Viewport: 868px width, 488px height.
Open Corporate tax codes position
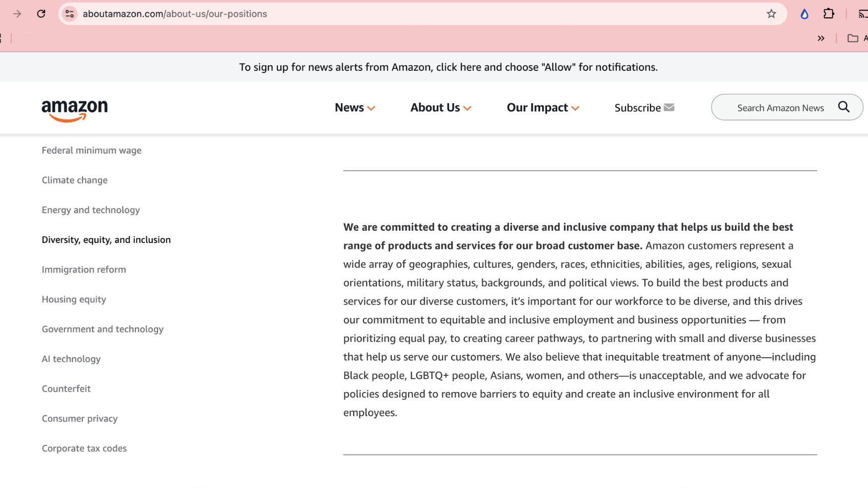tap(84, 448)
